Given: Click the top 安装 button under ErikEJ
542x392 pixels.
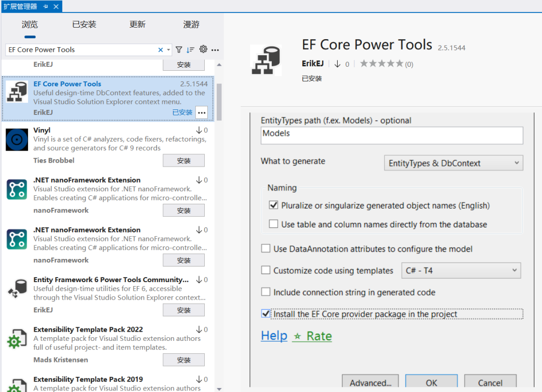Looking at the screenshot, I should pyautogui.click(x=184, y=65).
